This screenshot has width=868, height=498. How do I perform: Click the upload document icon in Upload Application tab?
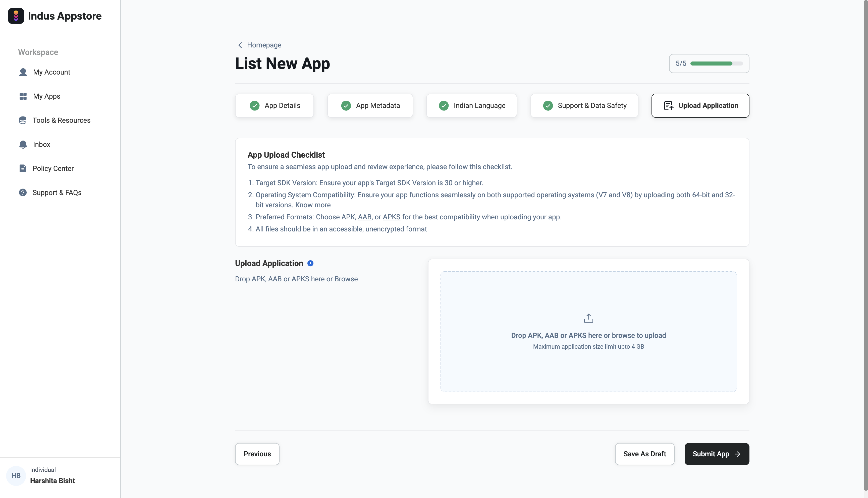(x=669, y=106)
